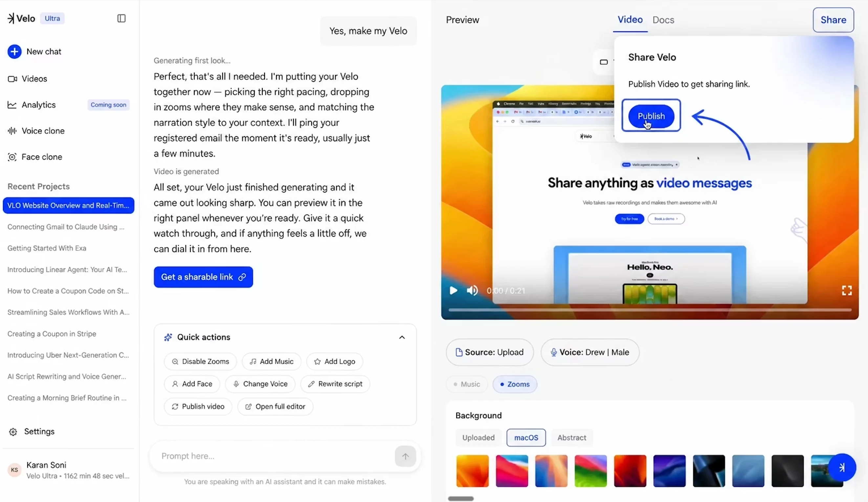This screenshot has width=868, height=502.
Task: Click the Ultra plan badge
Action: click(52, 18)
